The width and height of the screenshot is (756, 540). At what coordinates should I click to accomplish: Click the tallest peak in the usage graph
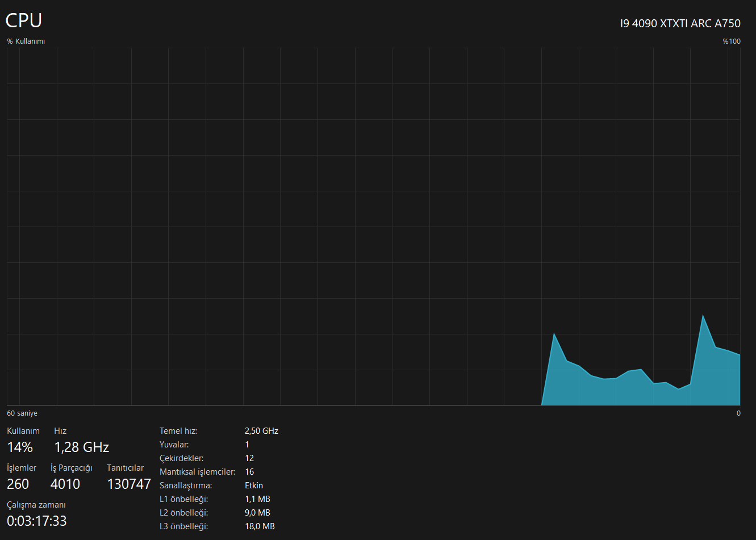703,316
